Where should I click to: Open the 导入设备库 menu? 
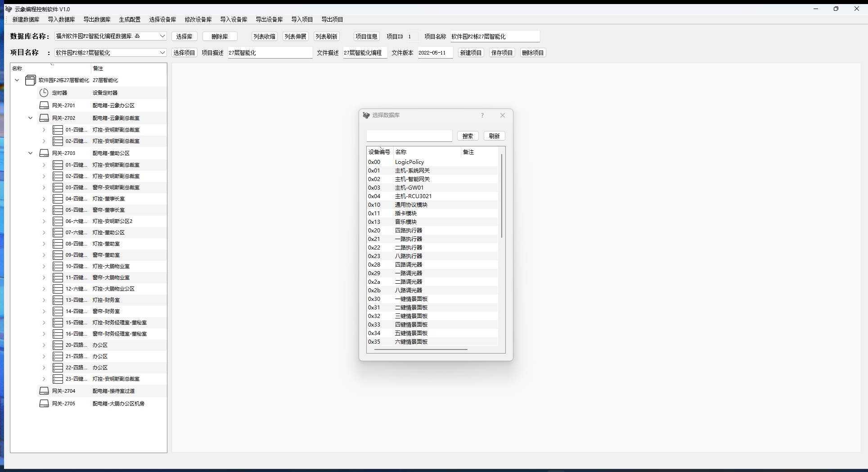pos(234,19)
